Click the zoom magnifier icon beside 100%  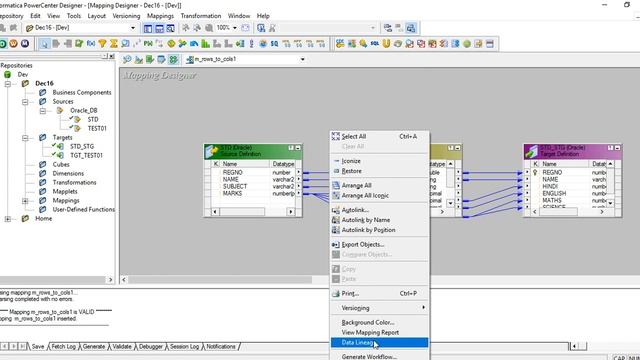coord(209,28)
